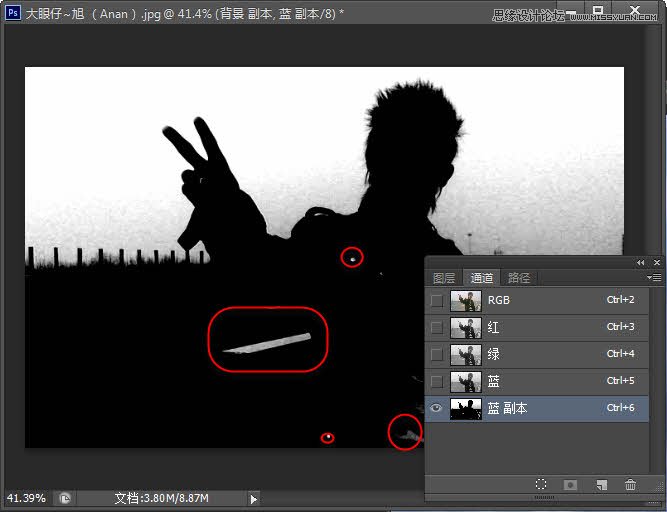Image resolution: width=667 pixels, height=512 pixels.
Task: Toggle visibility of the 绿 channel
Action: tap(437, 354)
